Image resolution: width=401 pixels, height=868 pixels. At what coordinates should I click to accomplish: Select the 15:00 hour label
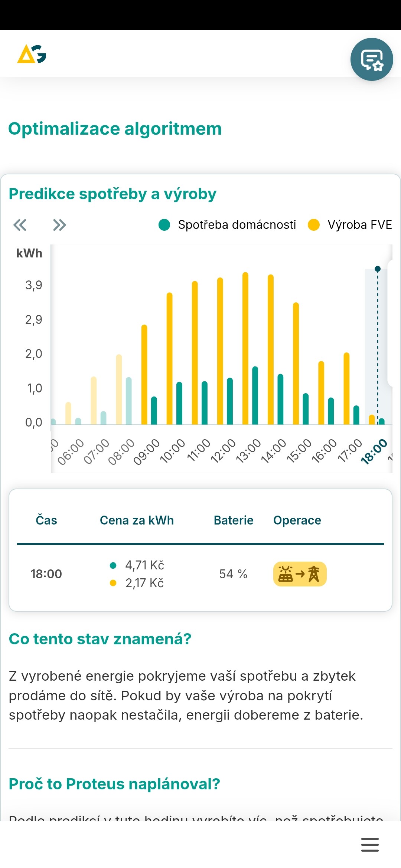[x=299, y=450]
